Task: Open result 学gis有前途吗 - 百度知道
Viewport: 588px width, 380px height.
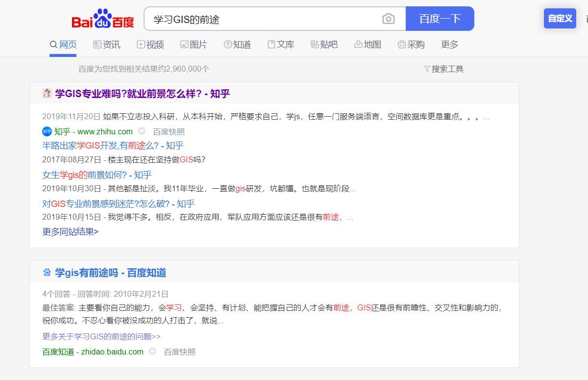Action: pos(111,273)
